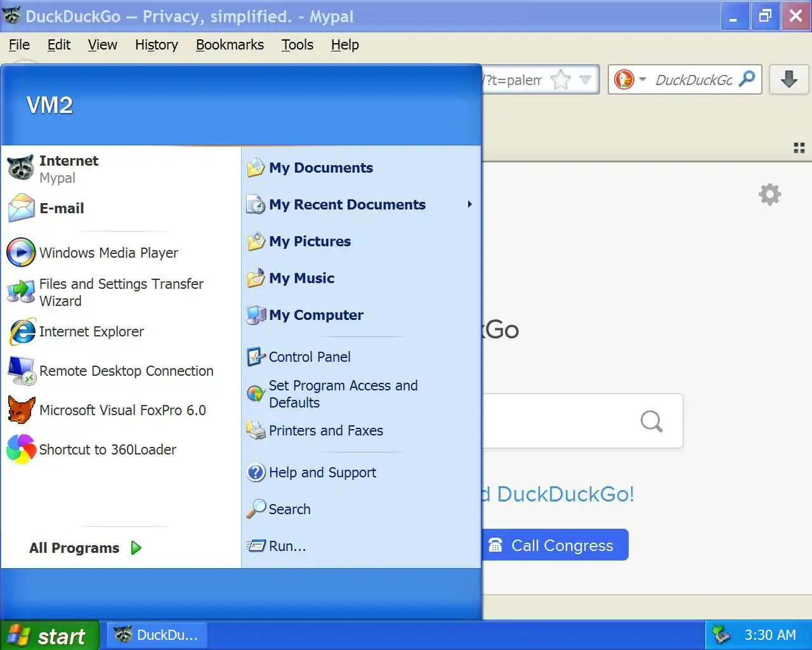
Task: Click the search magnifier in DuckDuckGo page box
Action: pos(651,421)
